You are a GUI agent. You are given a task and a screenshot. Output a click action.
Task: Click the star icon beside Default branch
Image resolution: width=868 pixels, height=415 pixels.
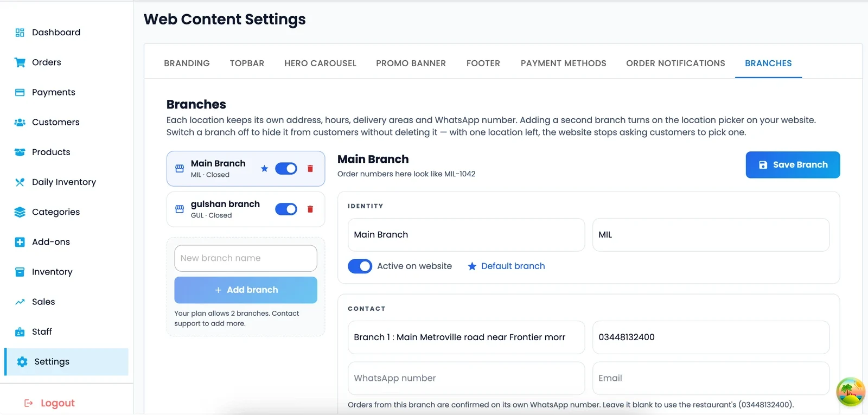[x=472, y=266]
